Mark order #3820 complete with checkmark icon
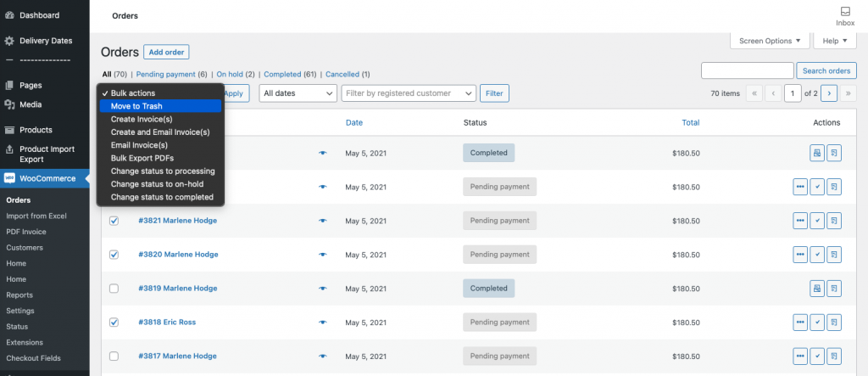The height and width of the screenshot is (376, 868). click(x=817, y=255)
